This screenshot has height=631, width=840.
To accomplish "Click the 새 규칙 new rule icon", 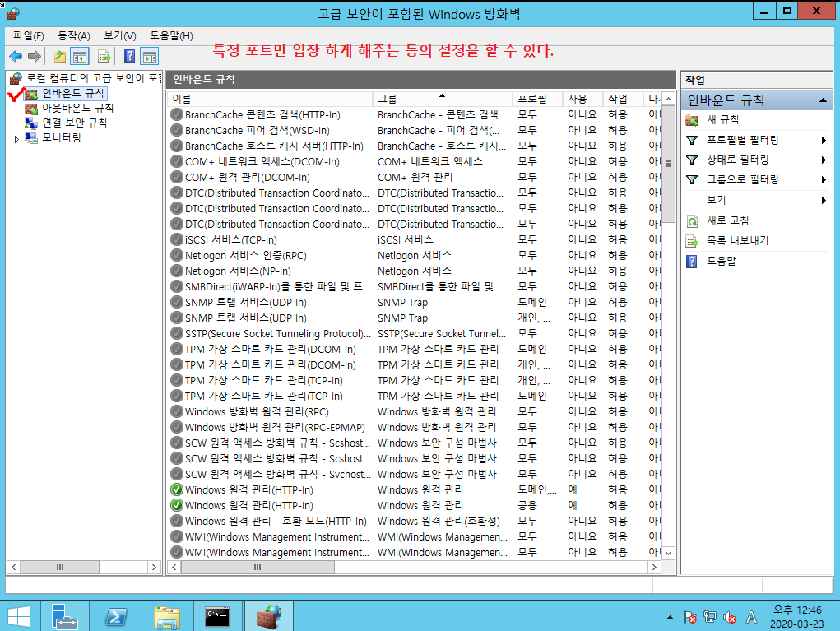I will (x=692, y=120).
